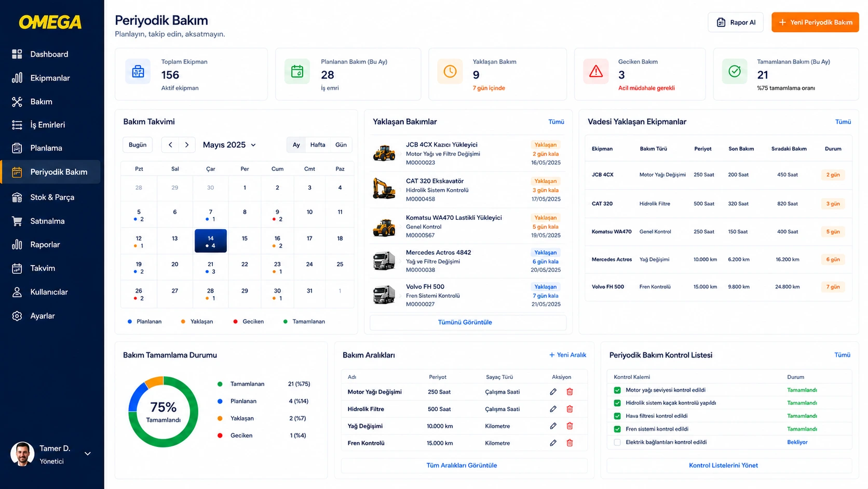Click the donut chart showing 75% Tamamlandı
The height and width of the screenshot is (489, 868).
point(164,412)
